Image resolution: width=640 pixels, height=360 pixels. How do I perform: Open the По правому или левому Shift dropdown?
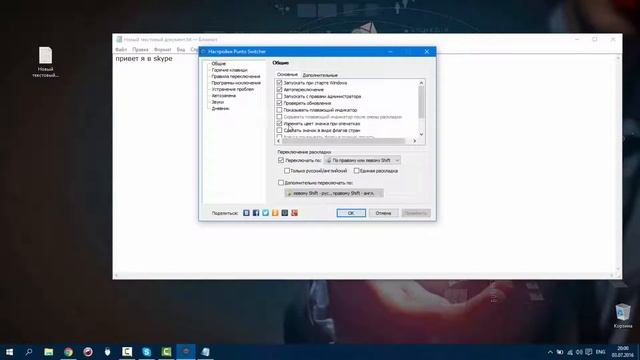tap(362, 160)
